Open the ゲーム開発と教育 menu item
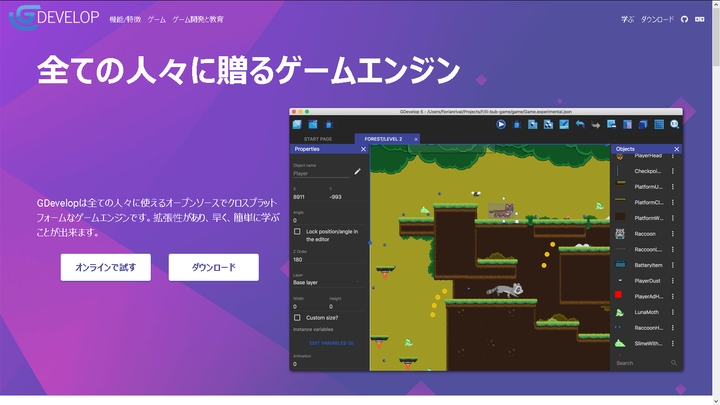 coord(198,19)
